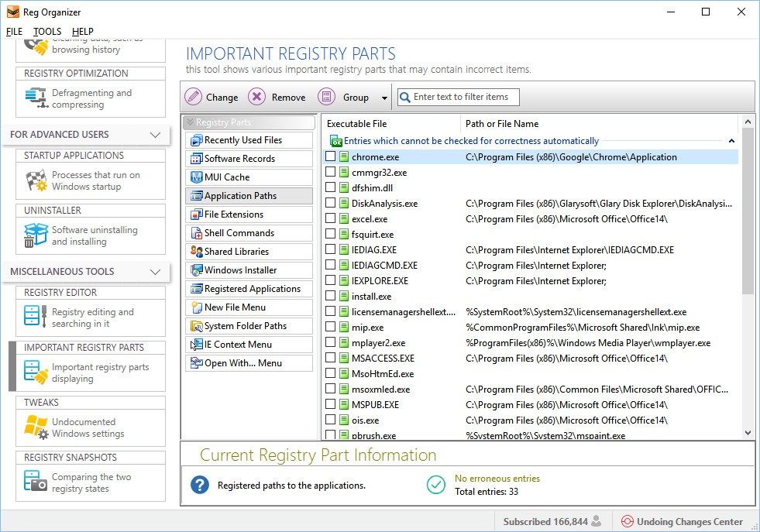Select Shared Libraries registry part
Screen dimensions: 760x532
point(236,252)
